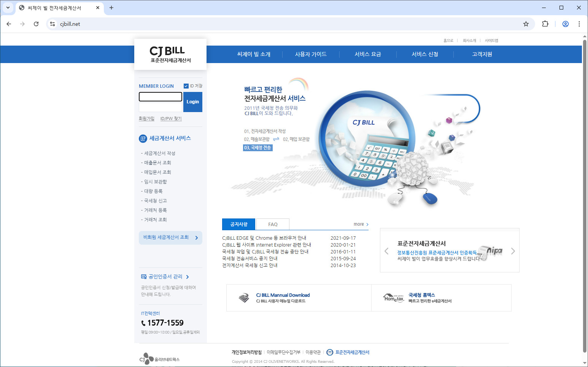Viewport: 588px width, 367px height.
Task: Open the 고객지원 menu
Action: click(482, 54)
